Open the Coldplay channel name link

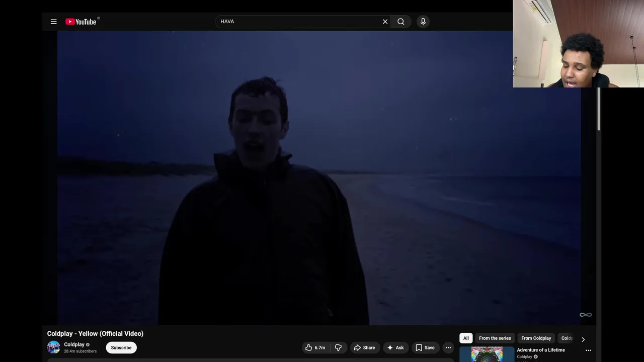tap(74, 344)
